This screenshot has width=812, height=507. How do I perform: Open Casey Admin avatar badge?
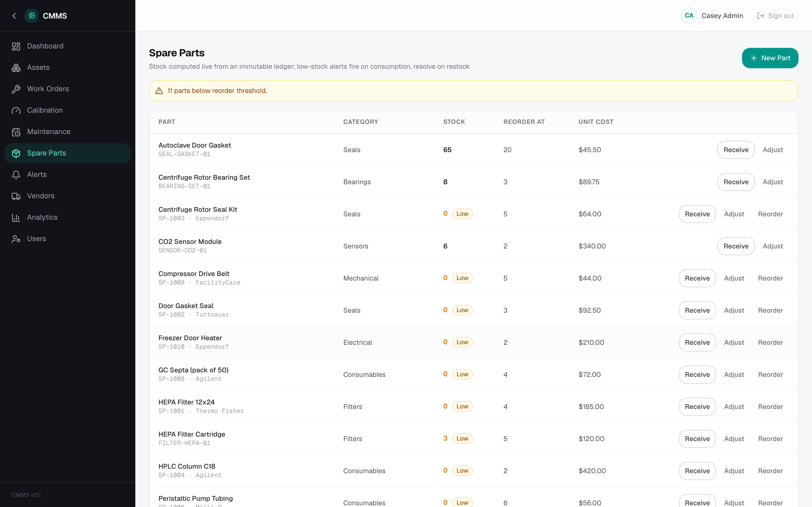(689, 16)
